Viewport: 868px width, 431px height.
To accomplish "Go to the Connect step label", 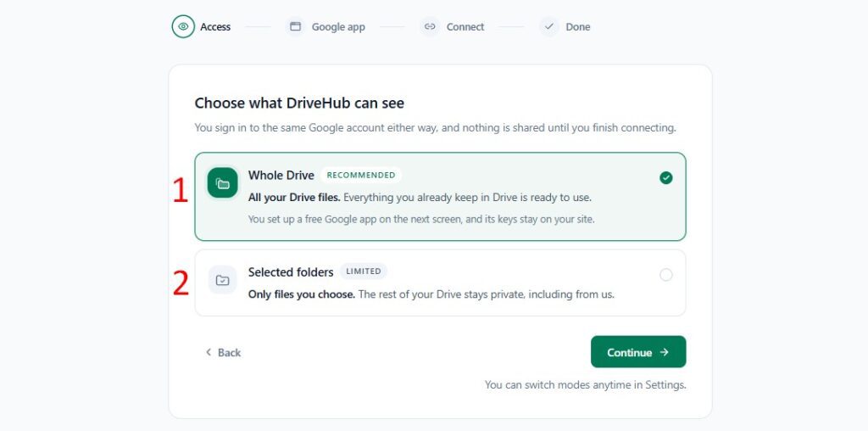I will [465, 26].
